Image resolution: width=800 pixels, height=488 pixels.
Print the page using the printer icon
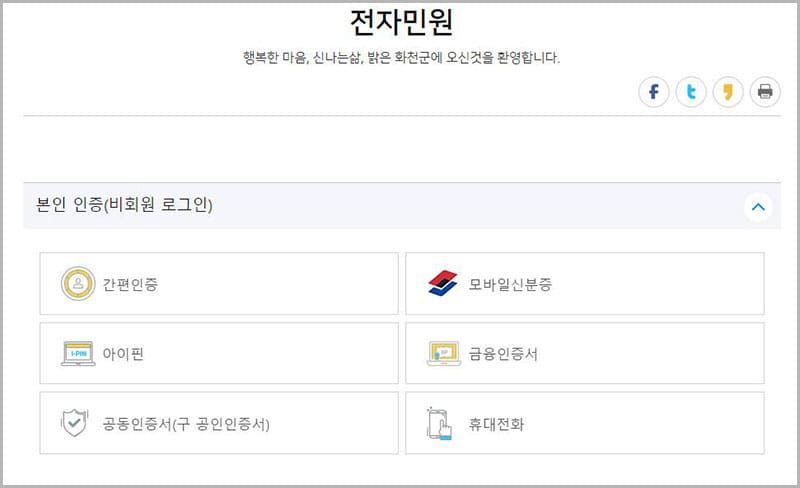[765, 92]
